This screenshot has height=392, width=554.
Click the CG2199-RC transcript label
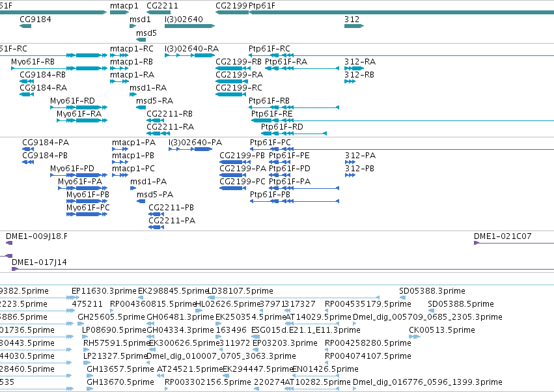click(x=239, y=88)
